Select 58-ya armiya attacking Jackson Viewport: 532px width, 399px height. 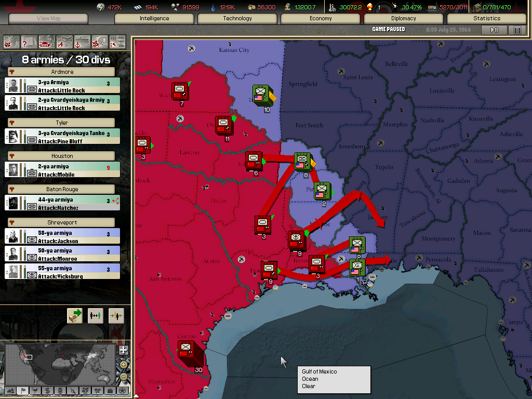62,236
